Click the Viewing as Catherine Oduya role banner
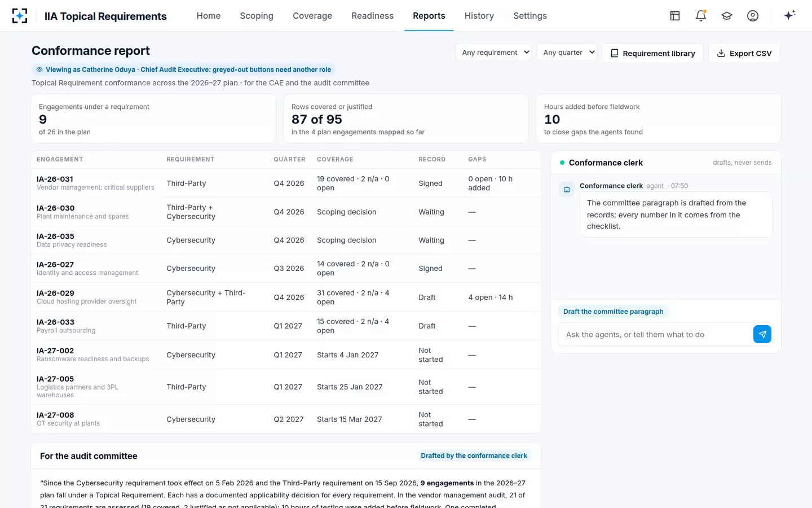 coord(183,69)
